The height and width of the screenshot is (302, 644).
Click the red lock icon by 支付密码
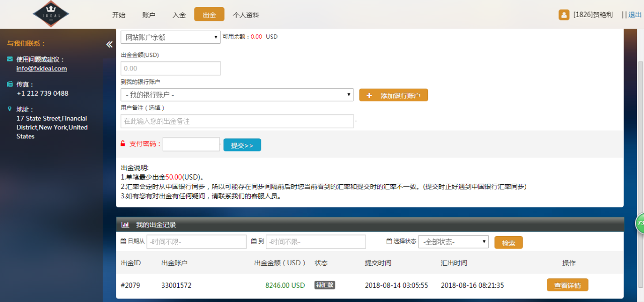tap(123, 144)
